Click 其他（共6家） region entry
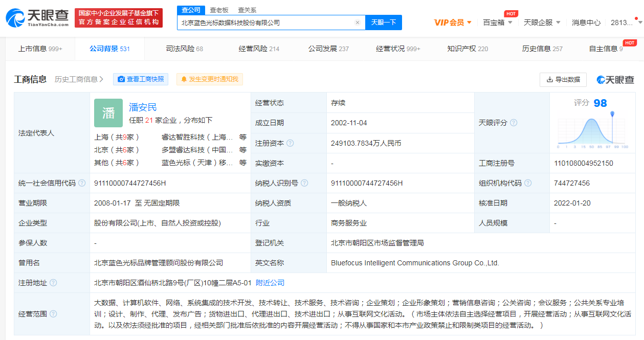This screenshot has width=644, height=340. (x=117, y=163)
